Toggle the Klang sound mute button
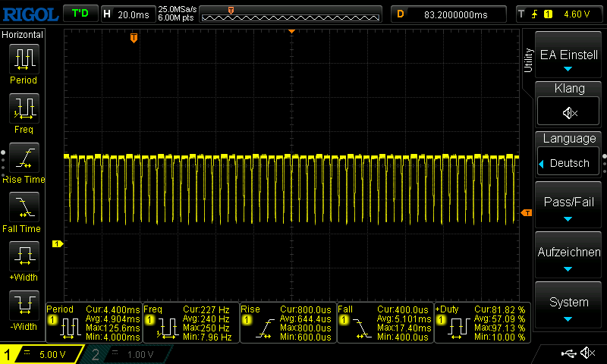 tap(570, 112)
